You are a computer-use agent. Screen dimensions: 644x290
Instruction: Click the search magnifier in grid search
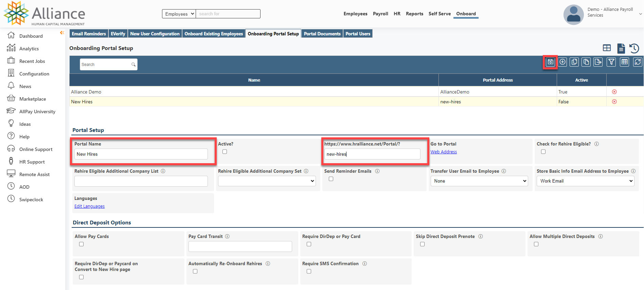tap(133, 65)
